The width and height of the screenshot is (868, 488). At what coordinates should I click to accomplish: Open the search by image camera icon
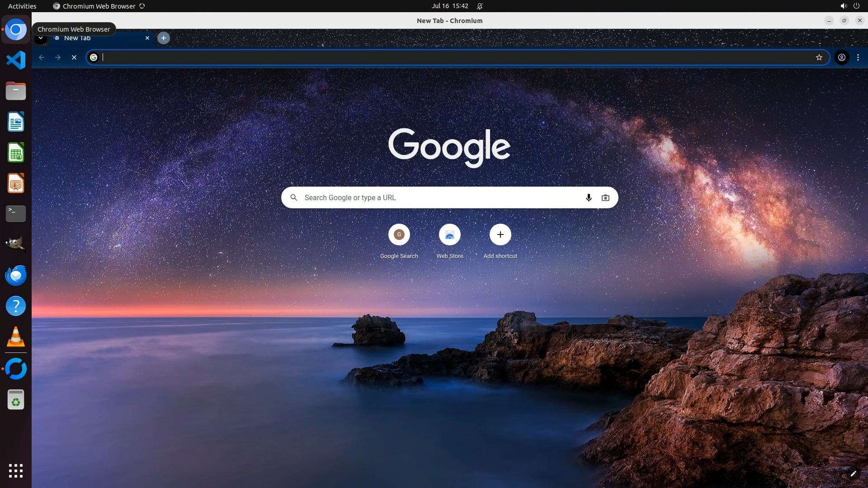pos(605,197)
